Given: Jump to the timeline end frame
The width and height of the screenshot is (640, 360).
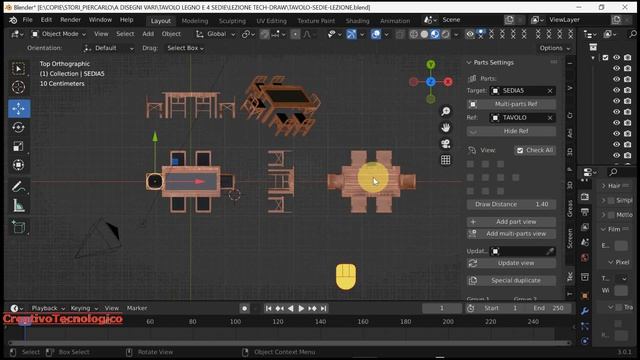Looking at the screenshot, I should point(323,309).
